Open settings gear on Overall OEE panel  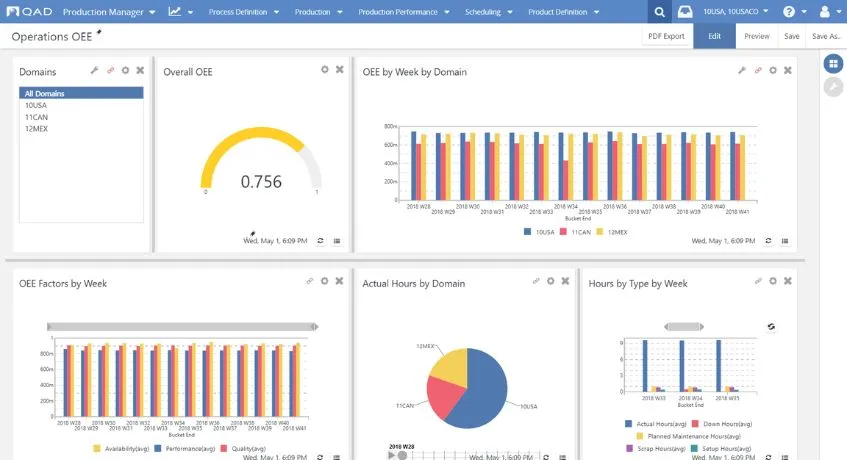(325, 69)
